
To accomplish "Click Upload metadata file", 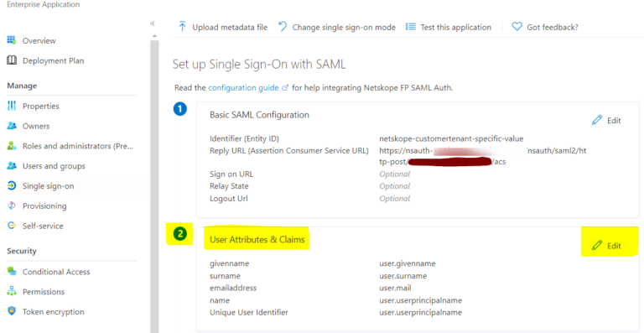I will pos(230,27).
